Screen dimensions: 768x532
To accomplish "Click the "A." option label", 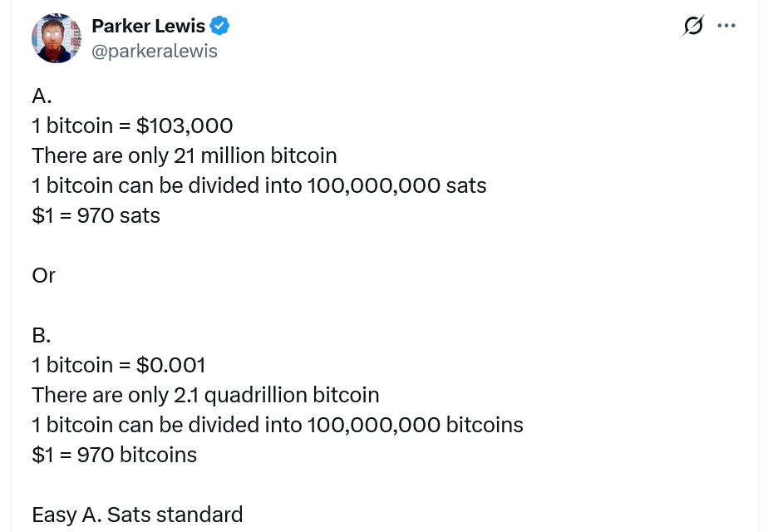I will pos(42,96).
